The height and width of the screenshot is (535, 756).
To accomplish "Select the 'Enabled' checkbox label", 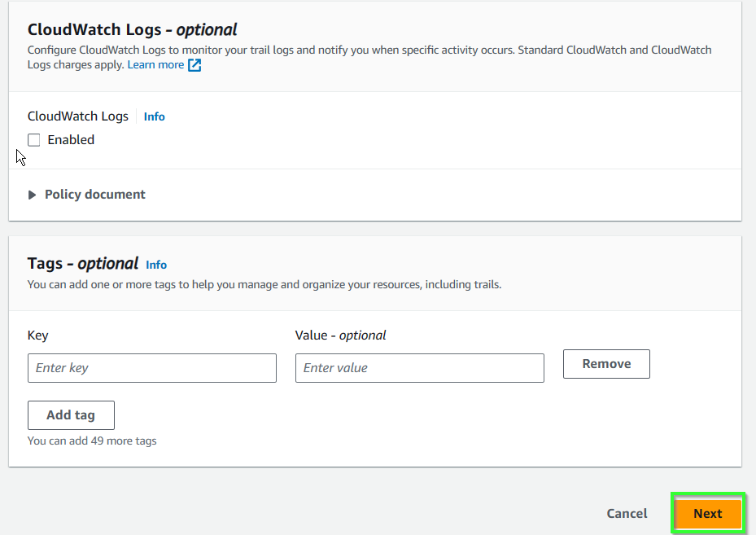I will [x=71, y=140].
